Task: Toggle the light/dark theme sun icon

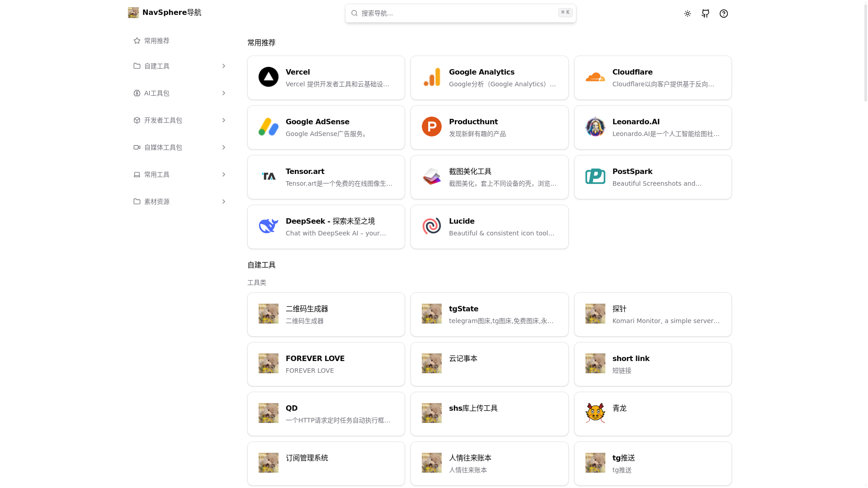Action: pyautogui.click(x=688, y=14)
